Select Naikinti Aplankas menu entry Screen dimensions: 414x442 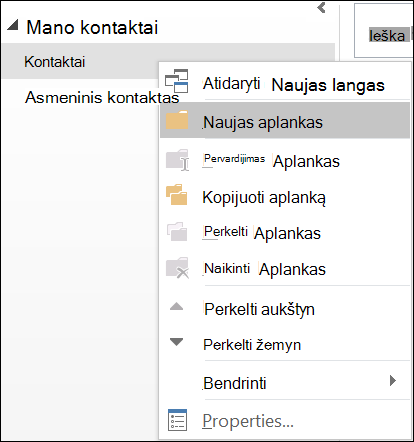point(285,268)
